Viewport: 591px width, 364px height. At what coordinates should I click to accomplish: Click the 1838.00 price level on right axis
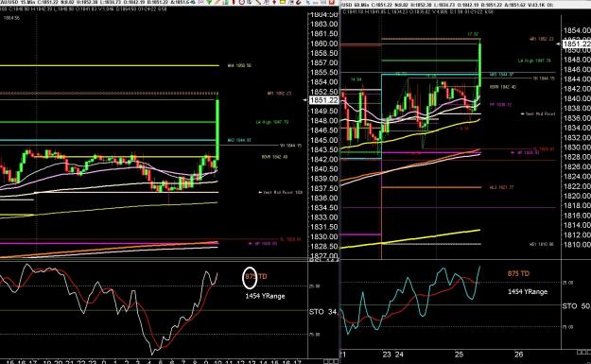(x=577, y=108)
